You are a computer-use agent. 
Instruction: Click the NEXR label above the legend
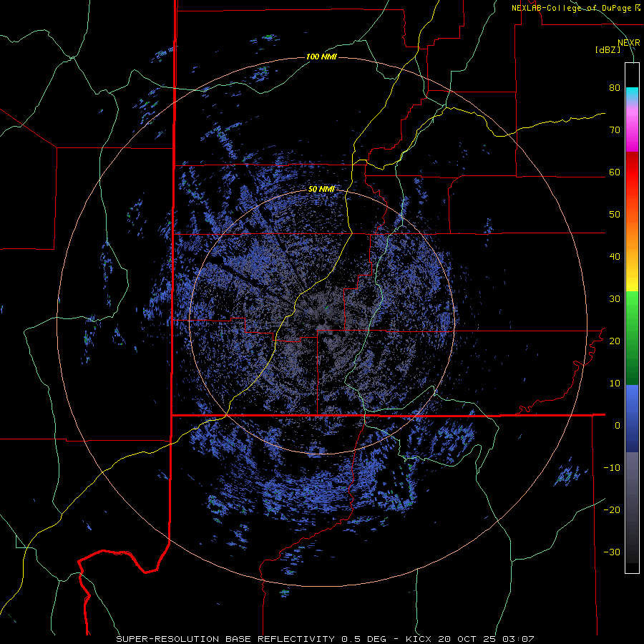pyautogui.click(x=628, y=43)
